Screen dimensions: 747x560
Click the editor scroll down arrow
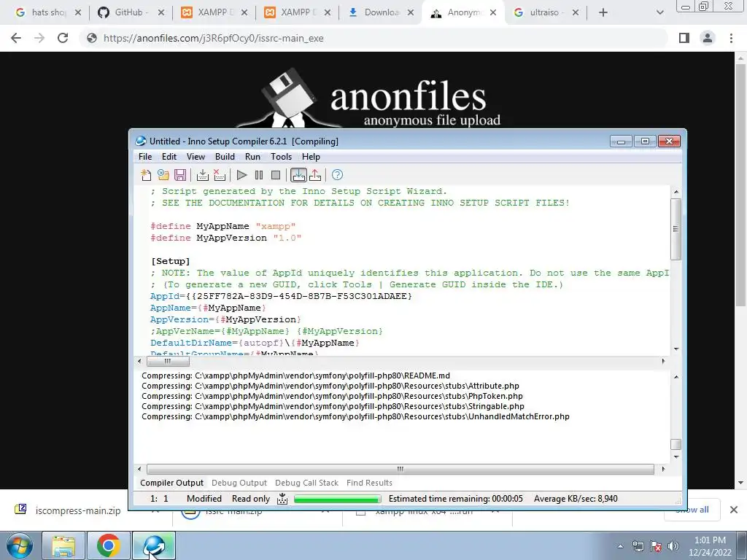(676, 349)
